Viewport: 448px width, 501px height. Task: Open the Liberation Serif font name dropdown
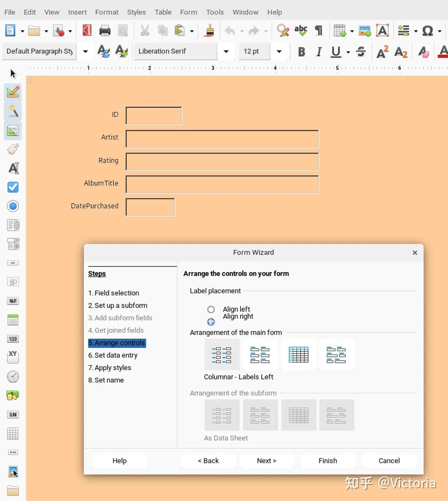pos(226,51)
